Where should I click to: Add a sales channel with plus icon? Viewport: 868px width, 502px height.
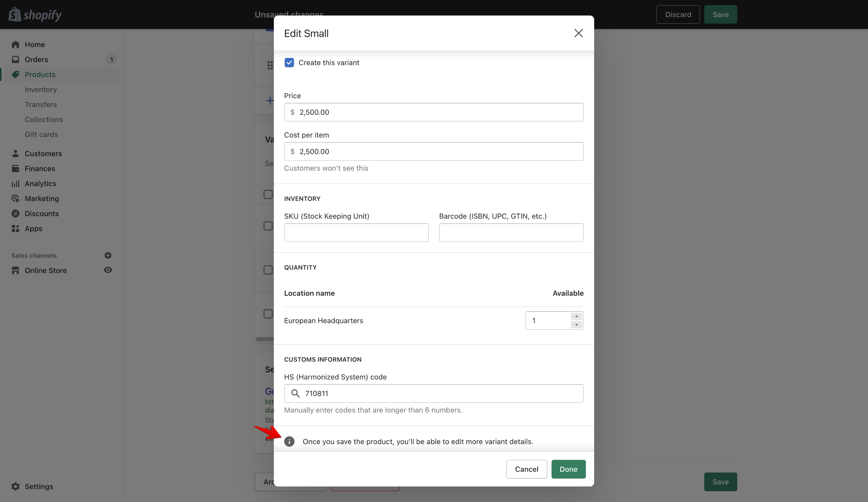point(108,255)
